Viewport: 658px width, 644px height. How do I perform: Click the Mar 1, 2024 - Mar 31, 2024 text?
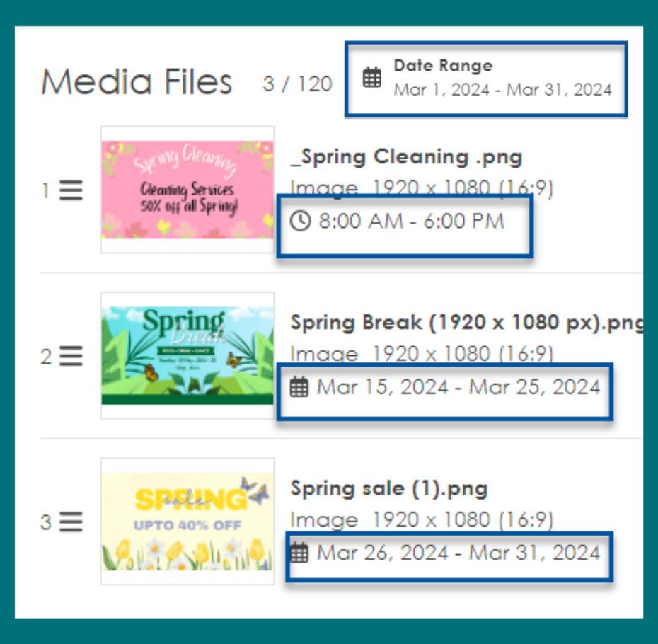(x=502, y=90)
